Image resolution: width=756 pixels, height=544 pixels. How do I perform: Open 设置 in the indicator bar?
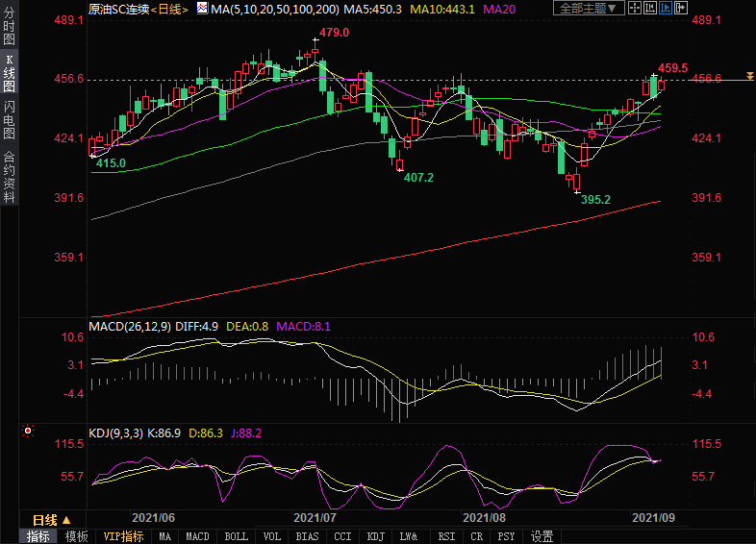pyautogui.click(x=542, y=536)
